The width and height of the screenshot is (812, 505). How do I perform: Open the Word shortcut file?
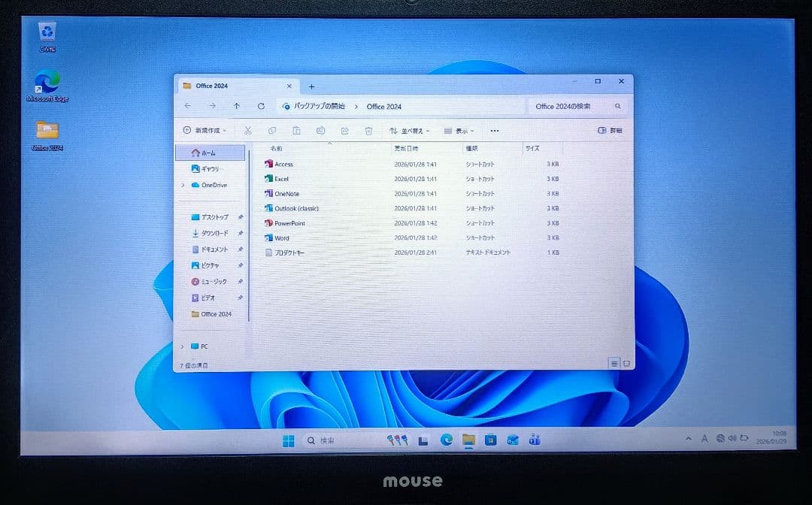click(x=281, y=237)
